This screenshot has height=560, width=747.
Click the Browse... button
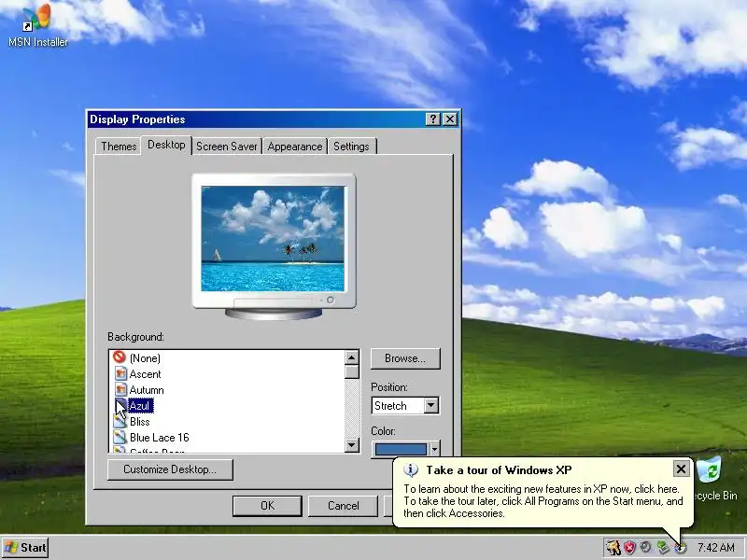(x=405, y=358)
